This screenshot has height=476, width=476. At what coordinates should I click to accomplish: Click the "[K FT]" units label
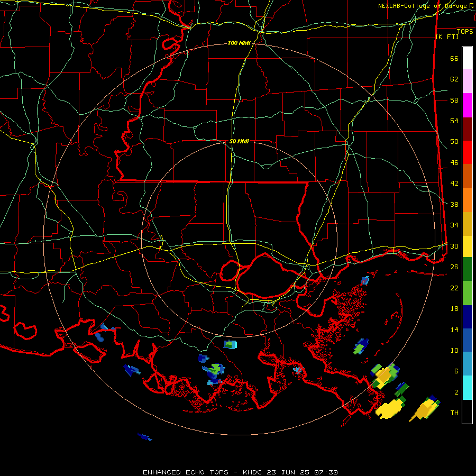(x=447, y=36)
